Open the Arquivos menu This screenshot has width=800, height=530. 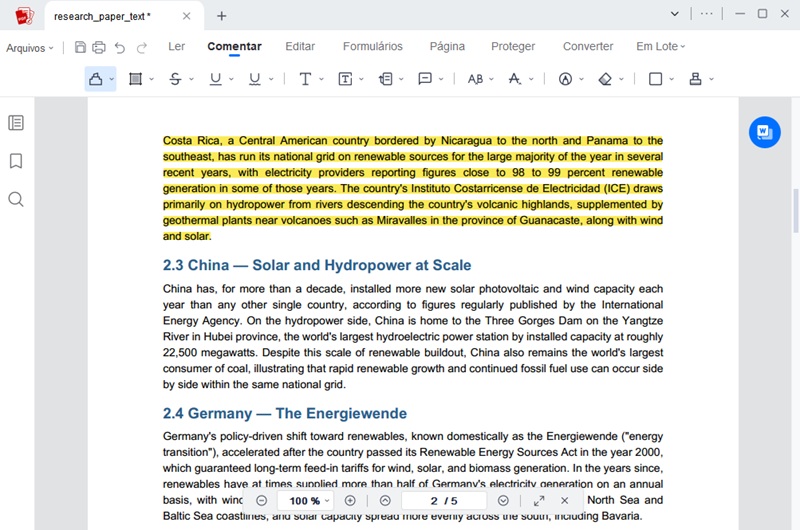[30, 48]
